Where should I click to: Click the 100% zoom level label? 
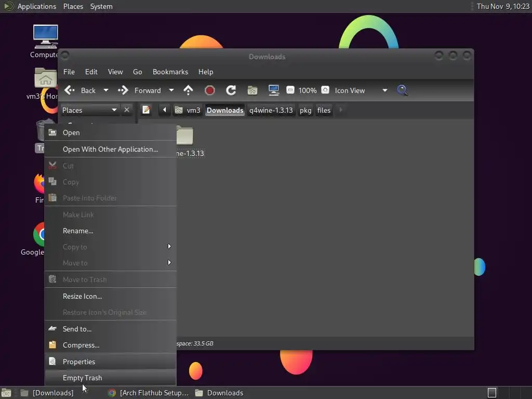coord(308,90)
